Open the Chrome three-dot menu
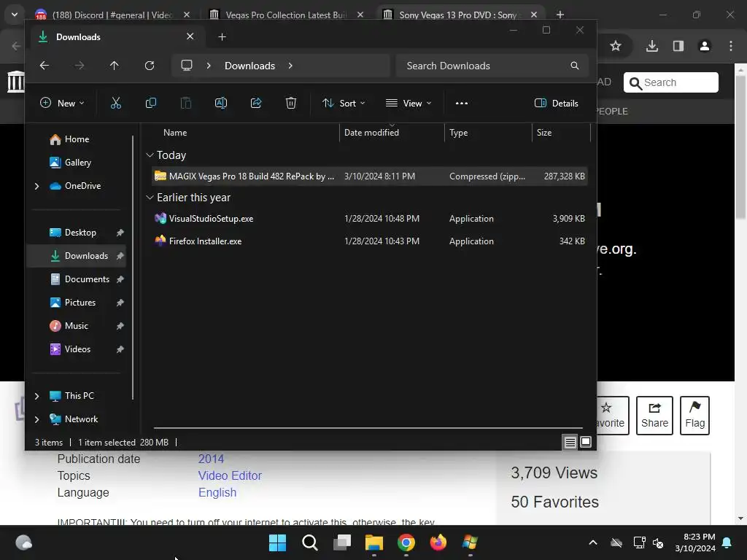The image size is (747, 560). [731, 46]
